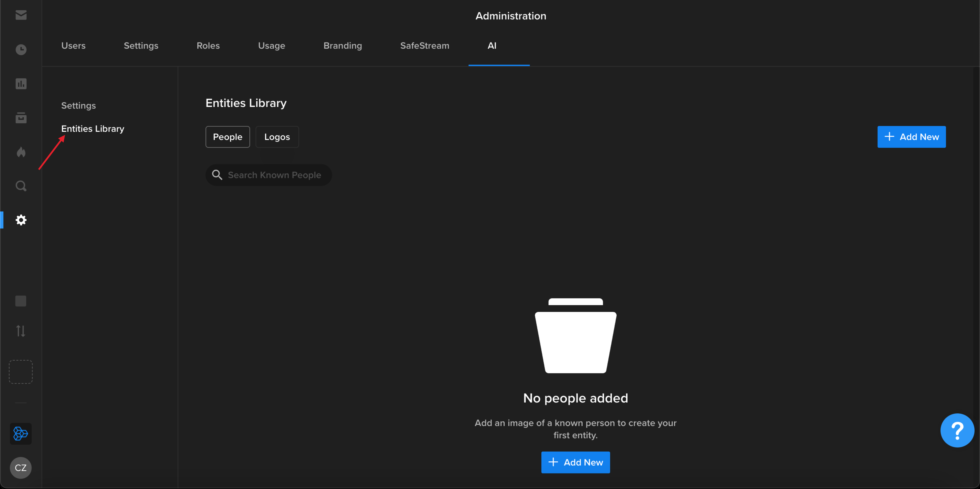Focus the Search Known People field
980x489 pixels.
[x=269, y=175]
